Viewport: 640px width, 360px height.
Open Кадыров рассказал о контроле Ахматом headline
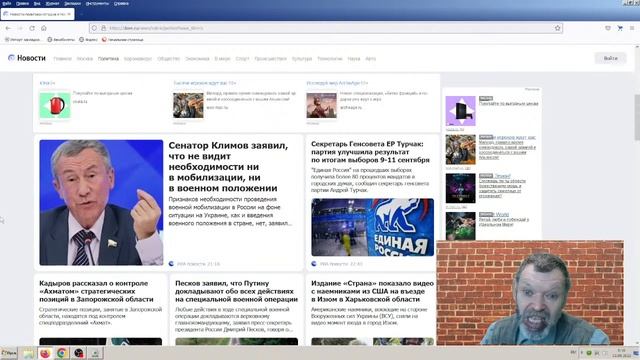click(96, 291)
